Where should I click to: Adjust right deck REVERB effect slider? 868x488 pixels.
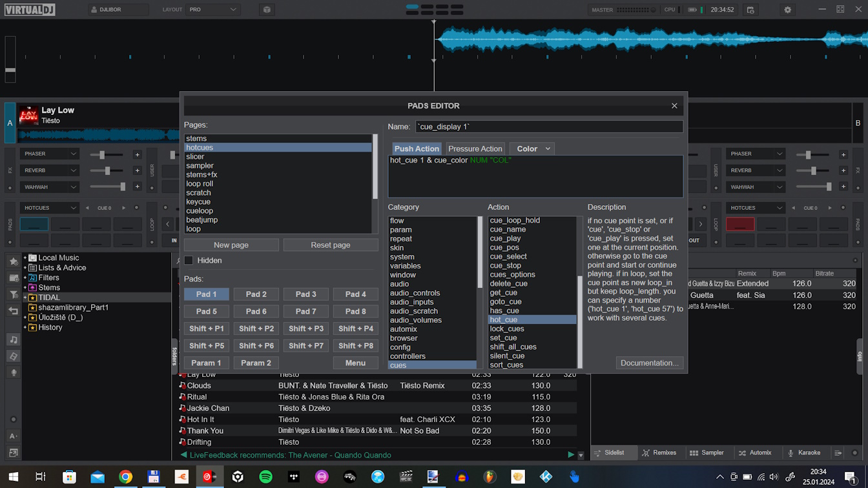(x=813, y=171)
